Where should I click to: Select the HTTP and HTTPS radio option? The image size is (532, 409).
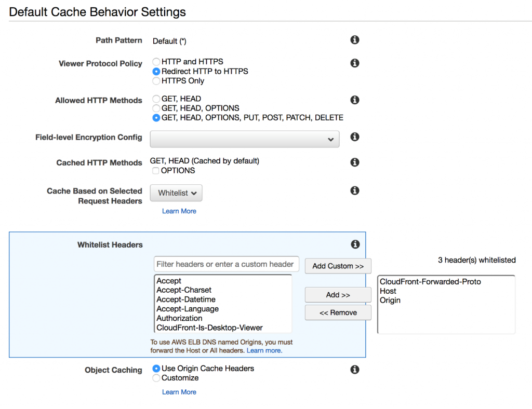[x=156, y=62]
